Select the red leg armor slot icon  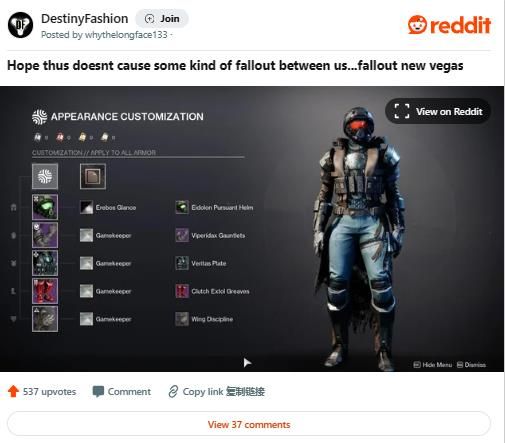coord(45,291)
